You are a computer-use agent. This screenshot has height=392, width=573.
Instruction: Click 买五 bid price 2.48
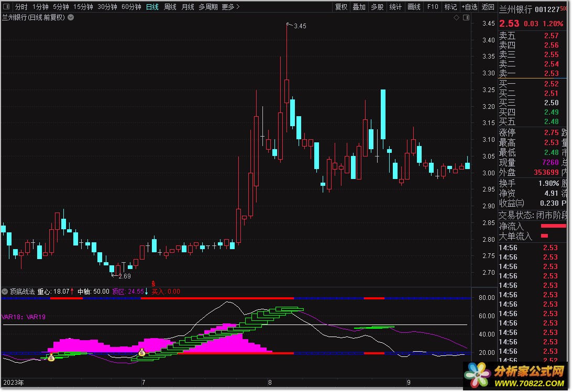(x=551, y=122)
